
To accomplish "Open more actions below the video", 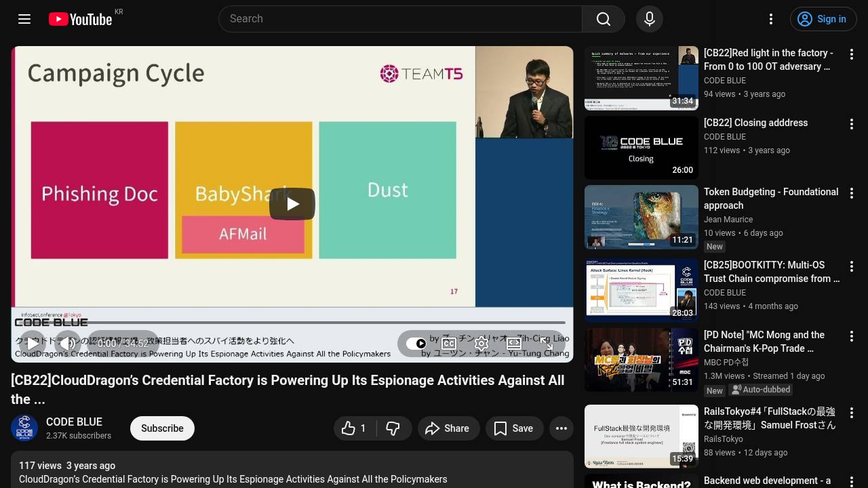I will pyautogui.click(x=561, y=428).
